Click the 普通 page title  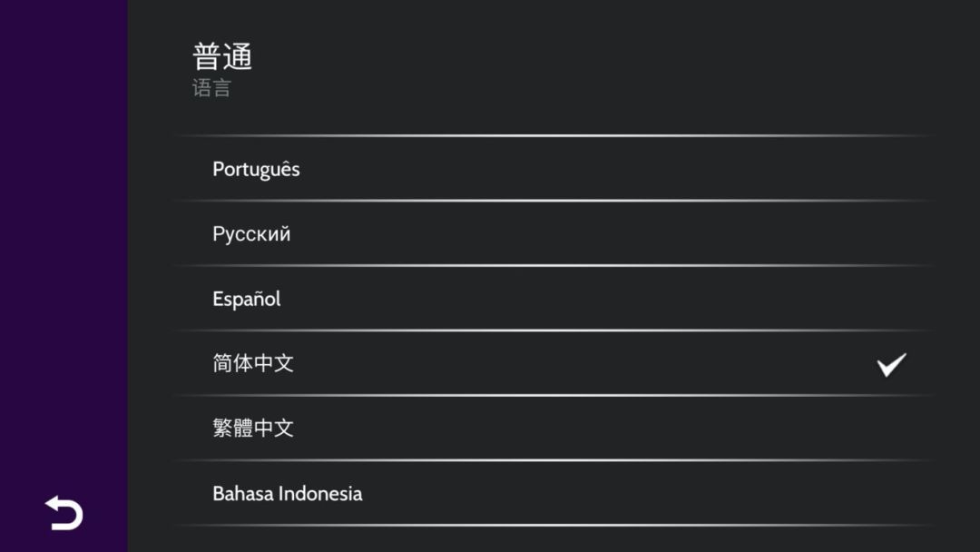coord(222,57)
